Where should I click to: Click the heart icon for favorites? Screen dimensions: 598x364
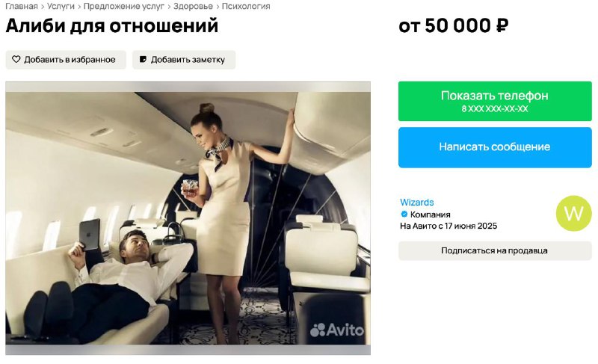tap(16, 60)
